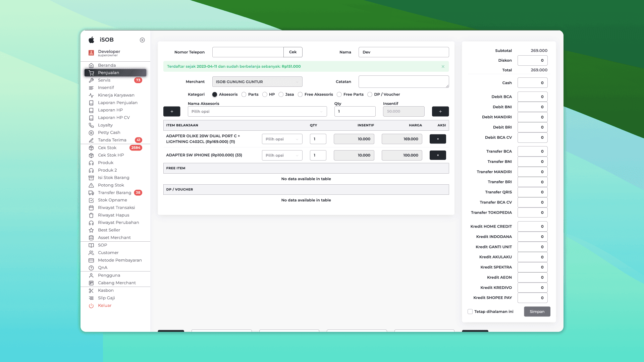This screenshot has width=644, height=362.
Task: Enable the Tetap dihalaman ini checkbox
Action: point(470,312)
